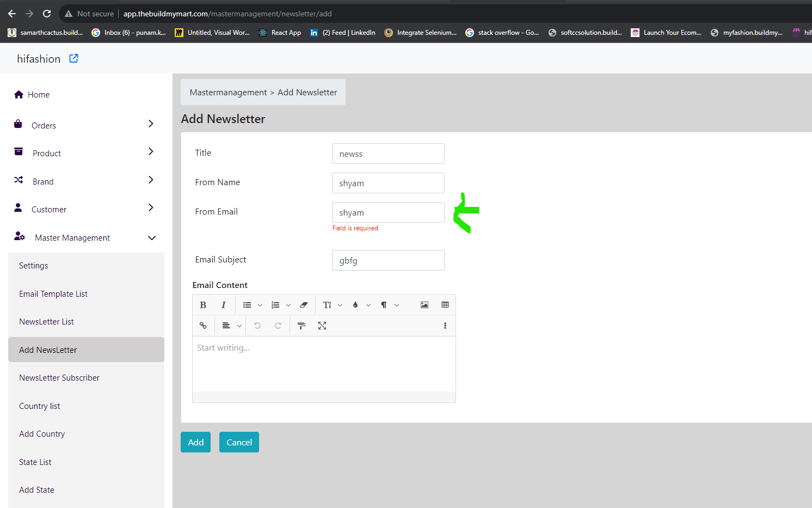Image resolution: width=812 pixels, height=508 pixels.
Task: Open the Launch Your Ecom bookmark
Action: pos(667,33)
